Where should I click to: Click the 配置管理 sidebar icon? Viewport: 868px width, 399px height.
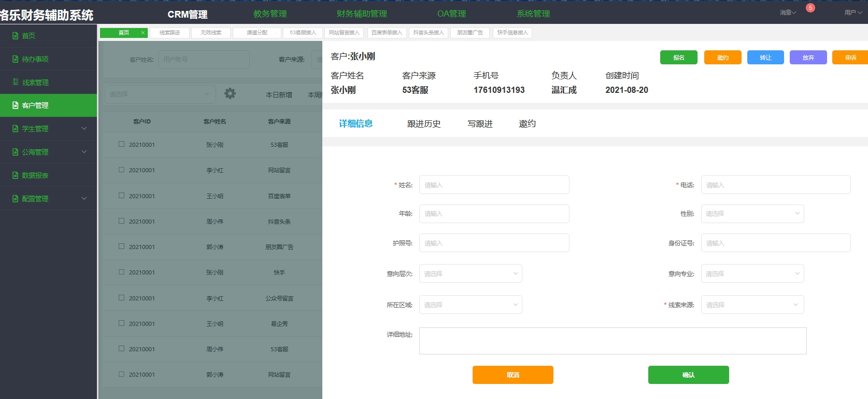(x=16, y=199)
